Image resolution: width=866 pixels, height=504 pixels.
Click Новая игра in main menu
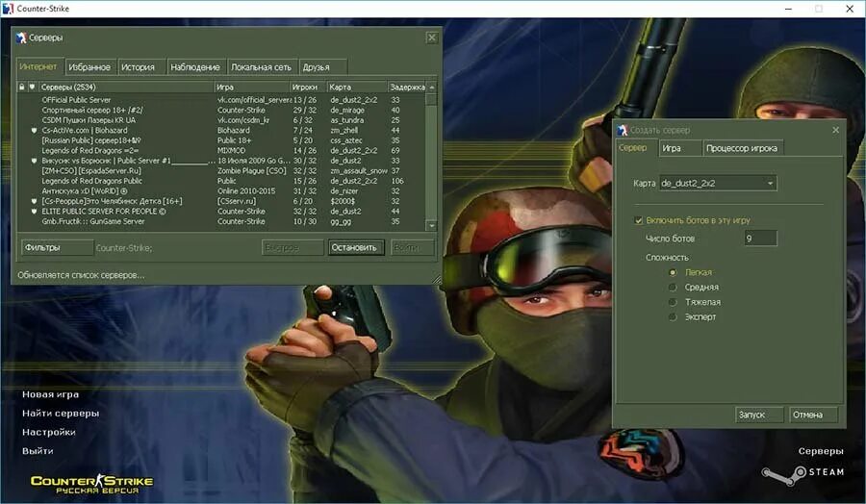point(50,394)
